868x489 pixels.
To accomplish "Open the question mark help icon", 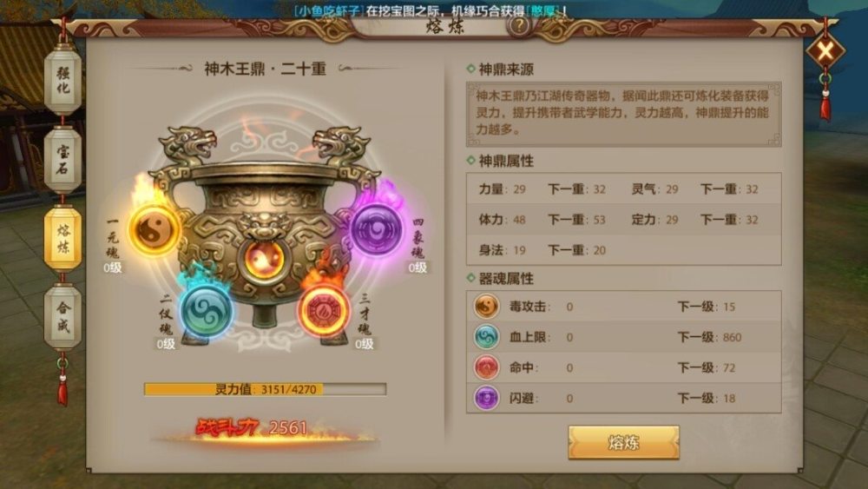I will point(519,25).
